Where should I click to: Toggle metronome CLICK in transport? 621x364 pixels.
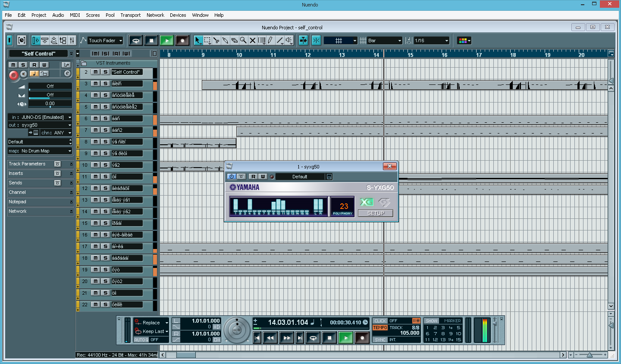pos(380,321)
